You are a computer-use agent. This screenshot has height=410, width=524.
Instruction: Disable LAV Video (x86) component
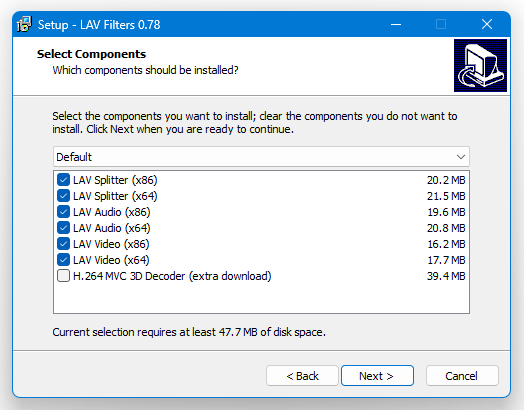point(63,244)
